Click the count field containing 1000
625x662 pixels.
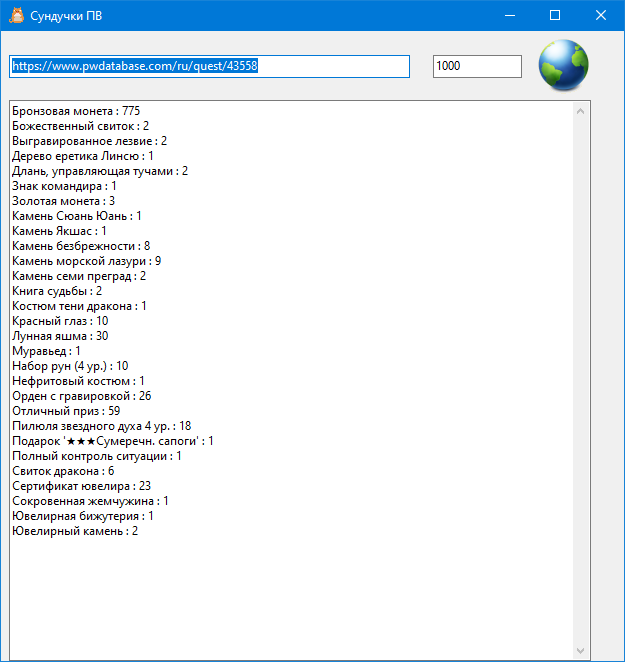point(476,66)
